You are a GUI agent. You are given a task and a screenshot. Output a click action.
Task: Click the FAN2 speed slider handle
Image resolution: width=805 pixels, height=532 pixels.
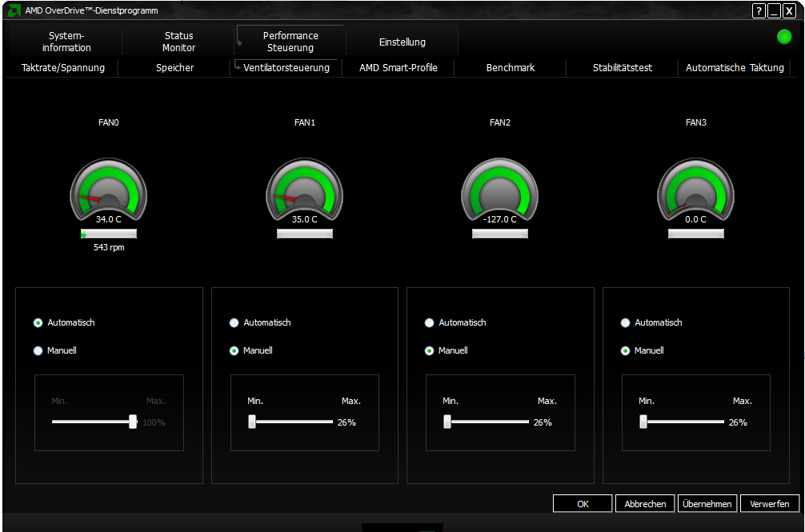pyautogui.click(x=447, y=422)
